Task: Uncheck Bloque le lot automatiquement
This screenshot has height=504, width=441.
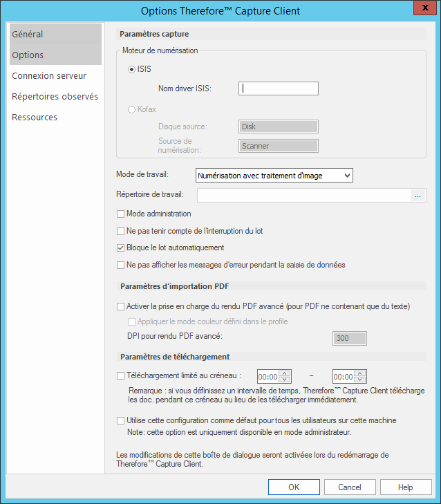Action: (120, 248)
